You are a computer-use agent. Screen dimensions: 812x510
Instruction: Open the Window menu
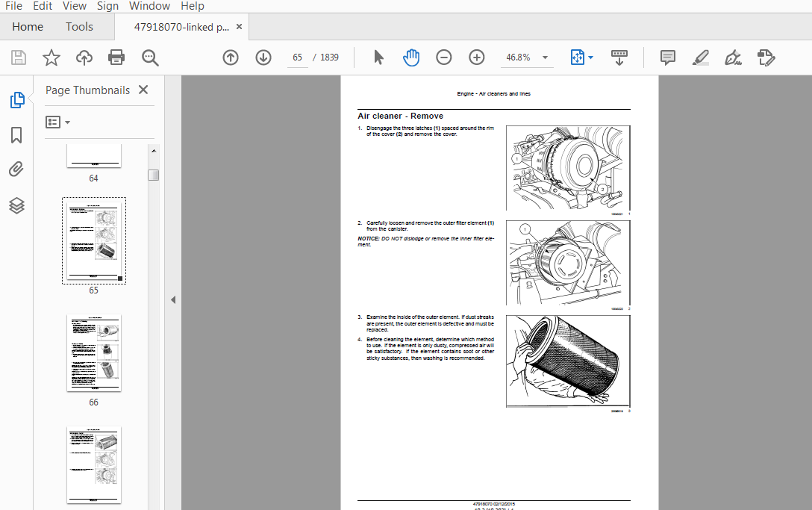150,6
